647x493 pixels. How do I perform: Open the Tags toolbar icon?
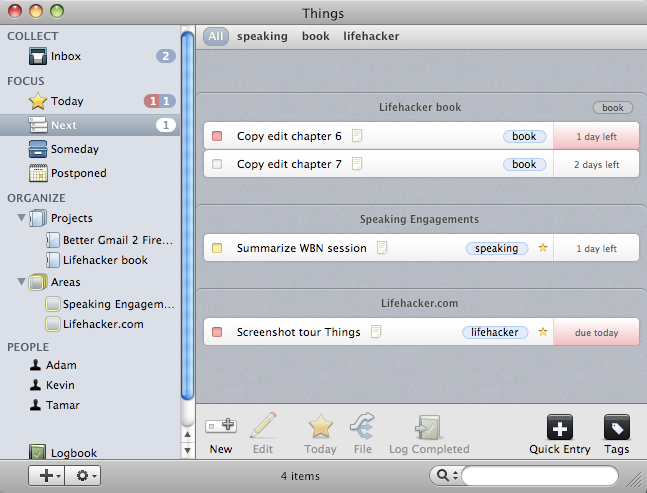pos(616,427)
